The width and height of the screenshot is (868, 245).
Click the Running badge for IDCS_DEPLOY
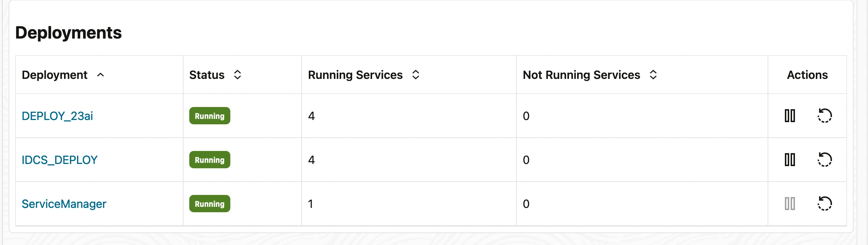pyautogui.click(x=209, y=160)
